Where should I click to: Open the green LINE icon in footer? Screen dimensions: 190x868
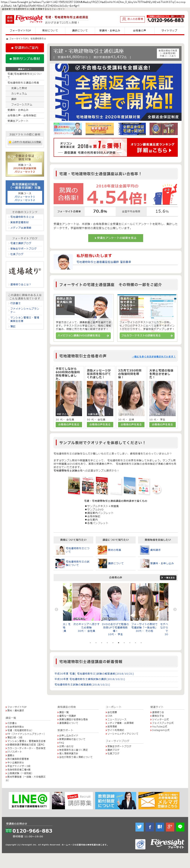pyautogui.click(x=180, y=827)
